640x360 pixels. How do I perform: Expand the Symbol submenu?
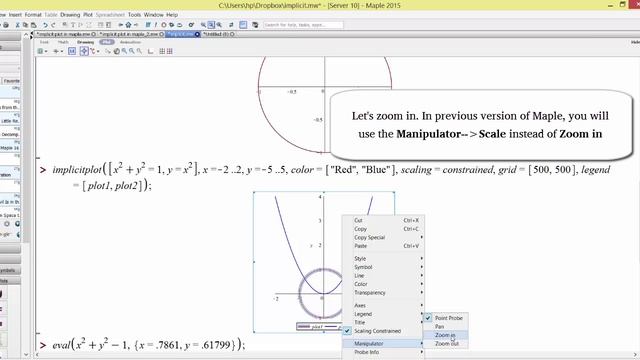383,267
